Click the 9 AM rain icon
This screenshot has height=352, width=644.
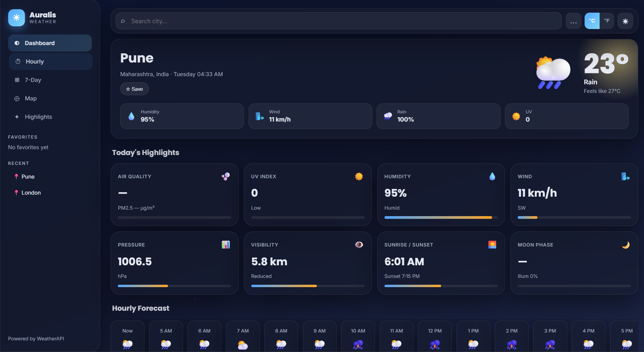[x=320, y=344]
